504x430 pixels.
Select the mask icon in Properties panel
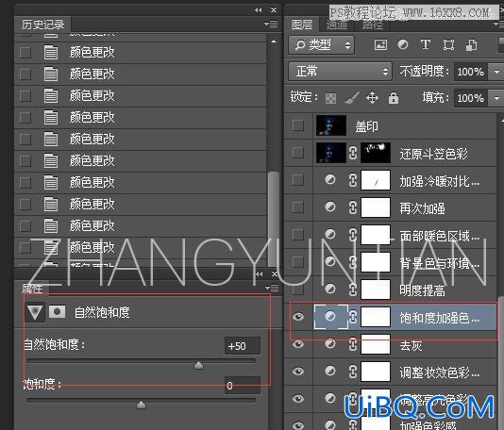pyautogui.click(x=58, y=311)
